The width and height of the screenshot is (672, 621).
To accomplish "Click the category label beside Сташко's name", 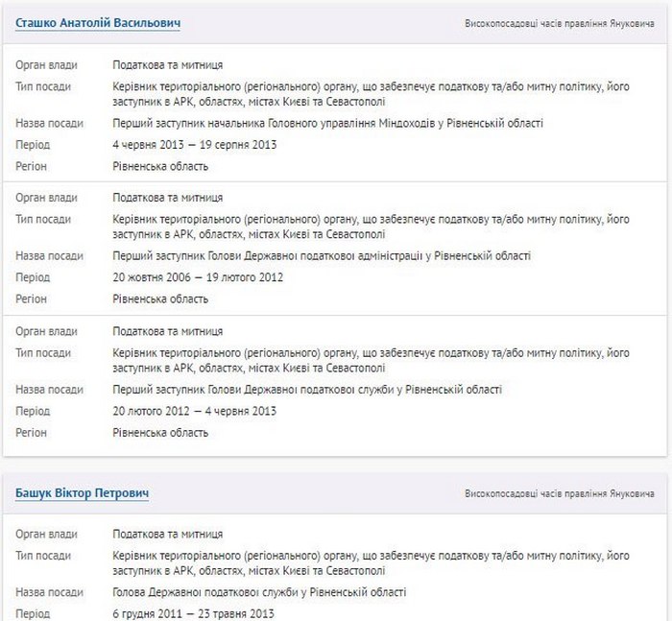I will click(x=560, y=24).
